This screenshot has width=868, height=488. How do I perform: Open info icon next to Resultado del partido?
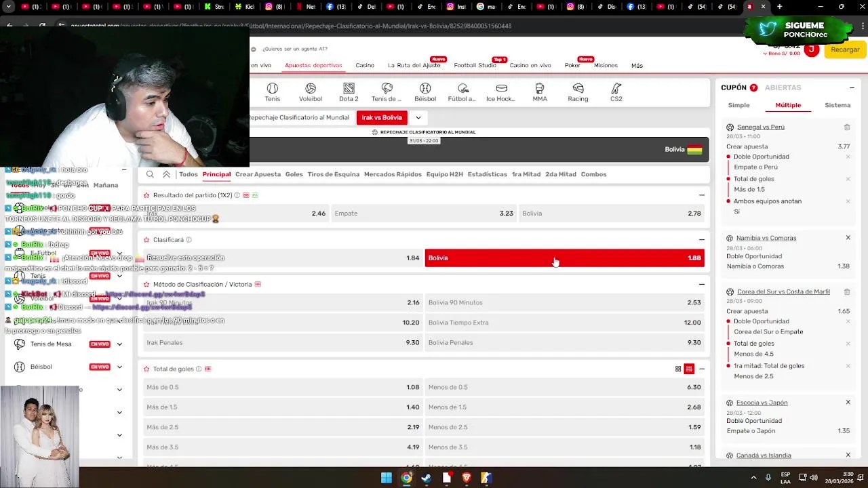click(x=237, y=195)
